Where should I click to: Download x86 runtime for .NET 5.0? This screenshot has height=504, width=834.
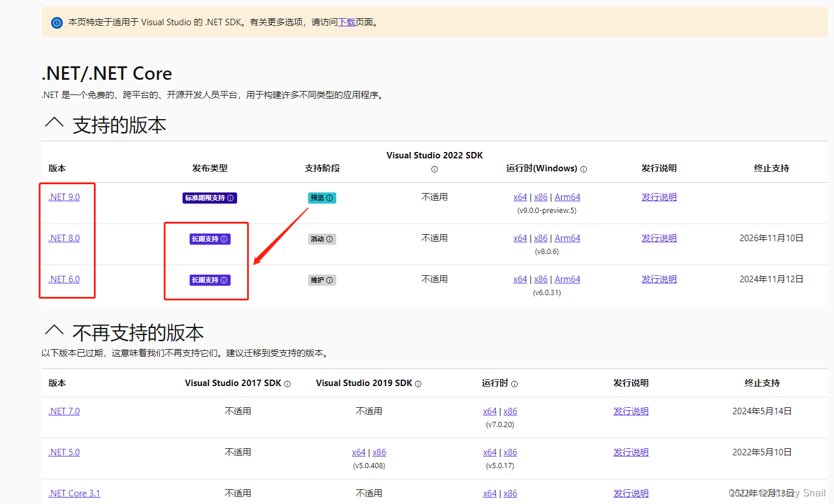click(x=510, y=452)
